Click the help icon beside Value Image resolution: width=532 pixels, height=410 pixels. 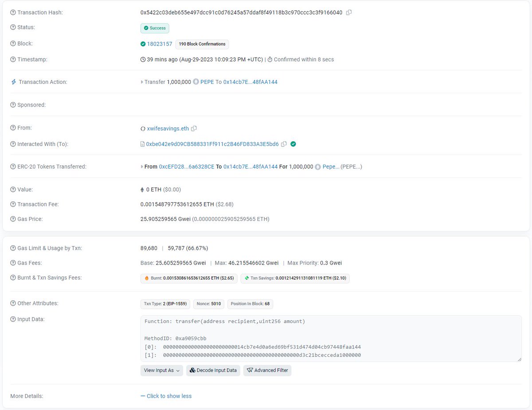(13, 189)
